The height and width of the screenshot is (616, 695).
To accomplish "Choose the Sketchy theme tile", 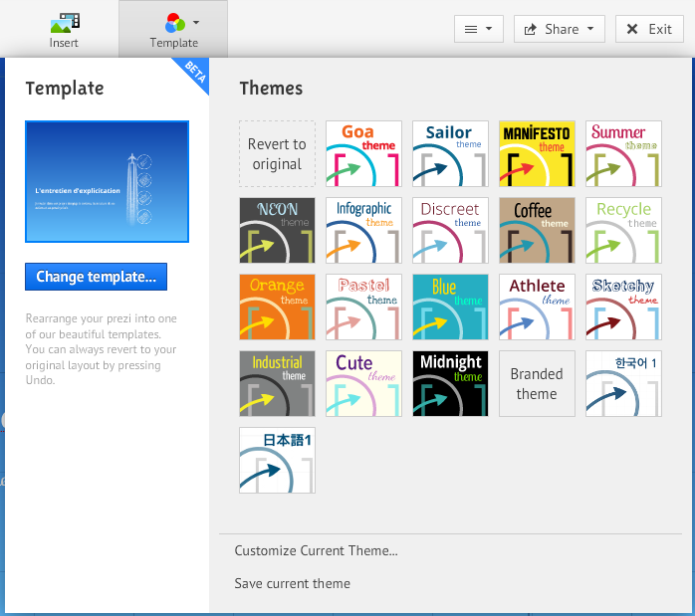I will pyautogui.click(x=623, y=307).
